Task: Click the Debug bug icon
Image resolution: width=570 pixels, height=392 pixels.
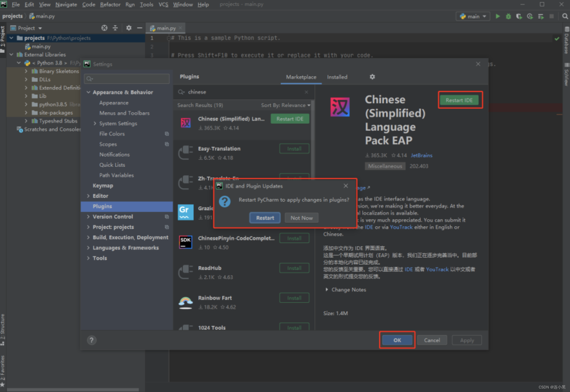Action: [508, 16]
